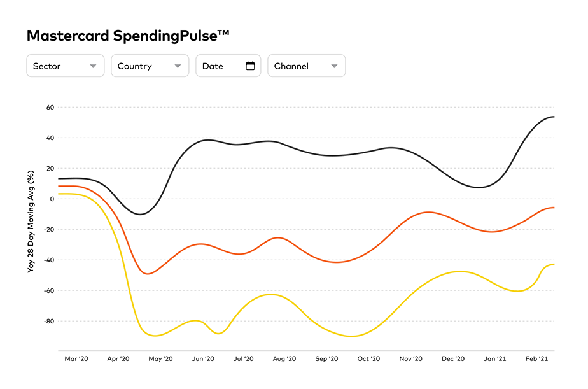Open the Sector filter dropdown
Image resolution: width=588 pixels, height=389 pixels.
pyautogui.click(x=65, y=66)
